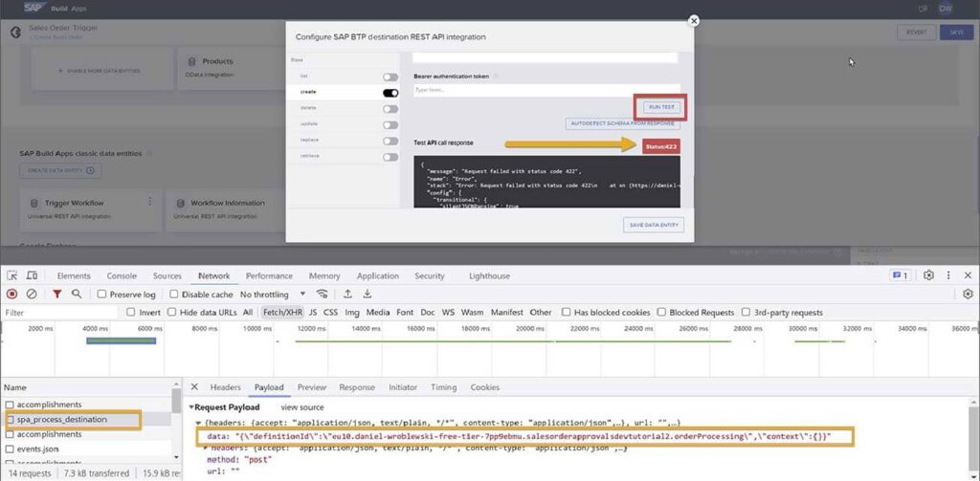Screen dimensions: 980x481
Task: Open network conditions wifi icon
Action: pyautogui.click(x=323, y=294)
